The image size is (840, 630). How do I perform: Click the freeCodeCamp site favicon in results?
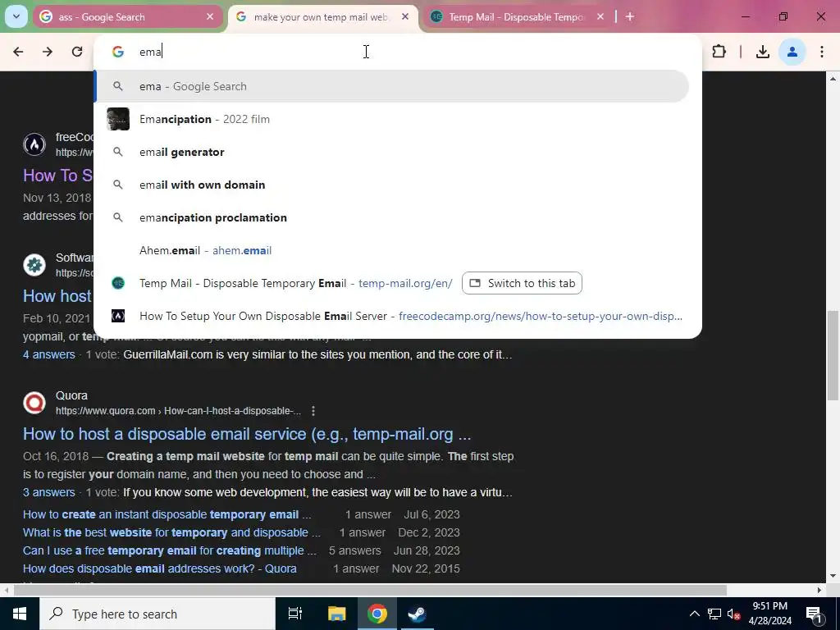click(x=34, y=144)
